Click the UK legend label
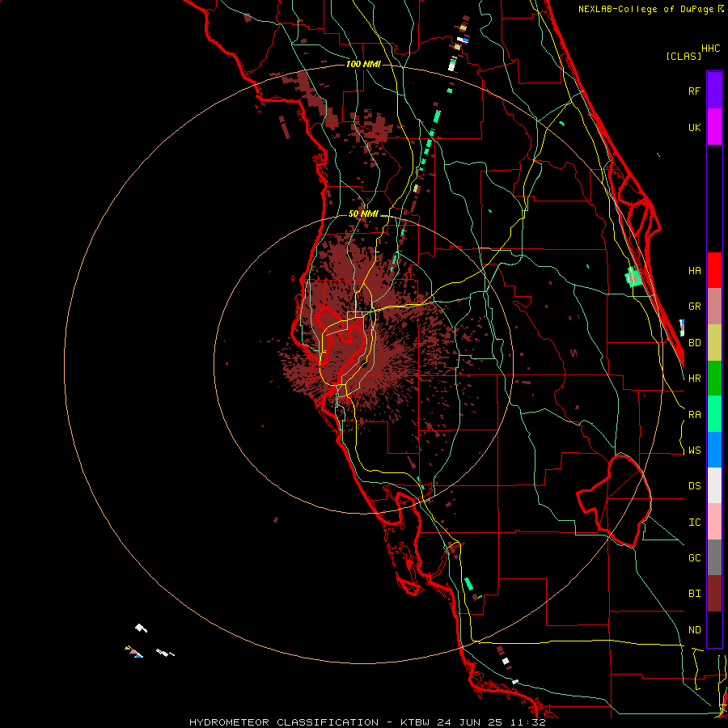Viewport: 728px width, 728px height. point(694,127)
